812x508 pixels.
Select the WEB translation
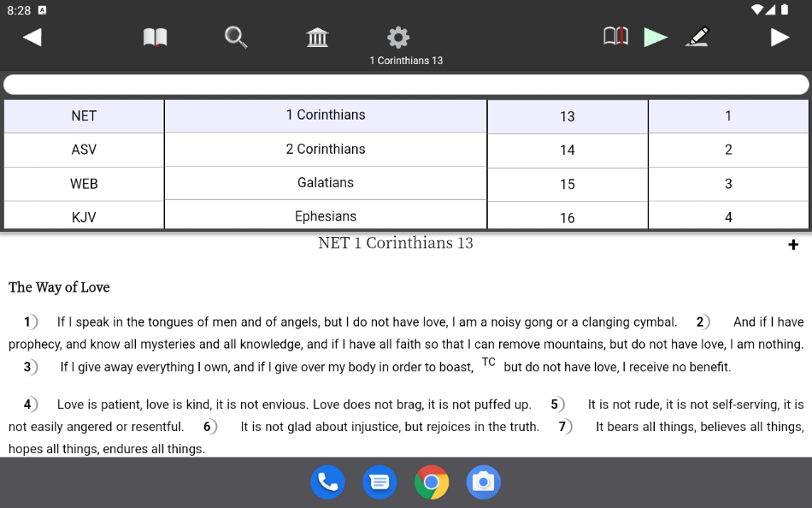(x=84, y=184)
